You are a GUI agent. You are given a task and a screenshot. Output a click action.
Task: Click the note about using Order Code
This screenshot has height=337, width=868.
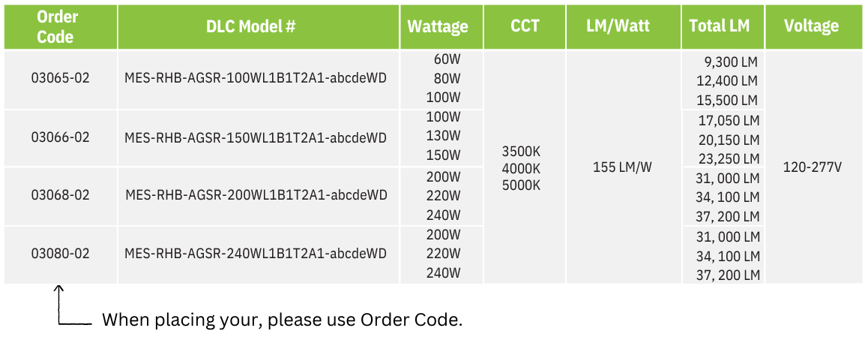pos(283,320)
